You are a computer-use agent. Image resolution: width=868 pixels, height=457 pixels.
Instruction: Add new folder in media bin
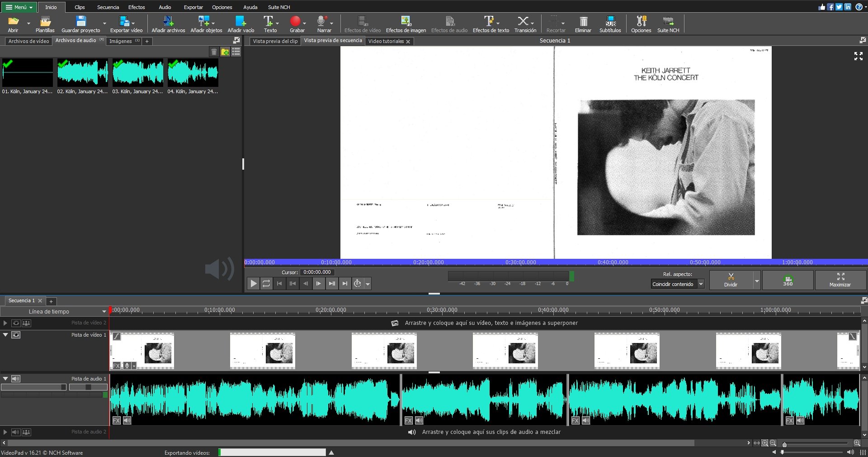(225, 52)
